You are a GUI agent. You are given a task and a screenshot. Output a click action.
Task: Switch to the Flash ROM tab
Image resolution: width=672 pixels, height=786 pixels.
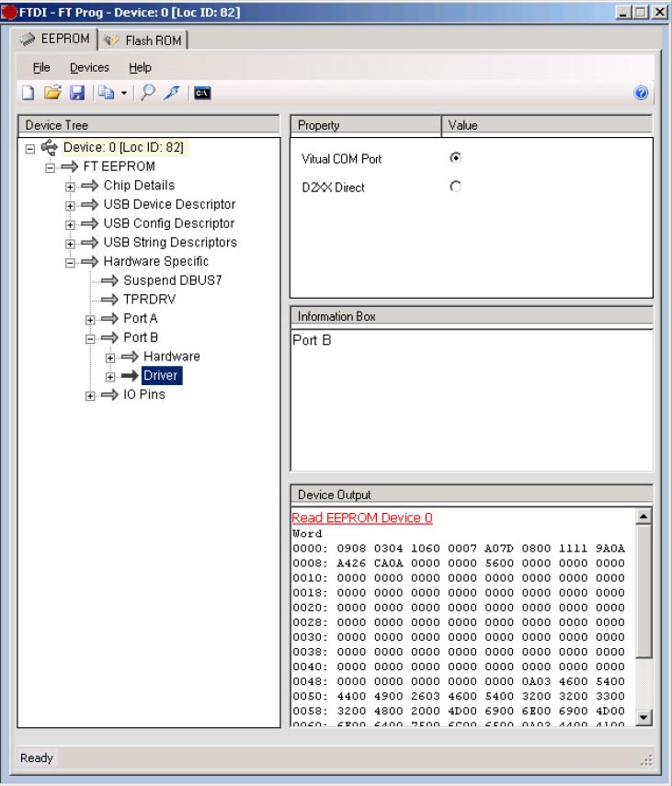click(x=143, y=40)
